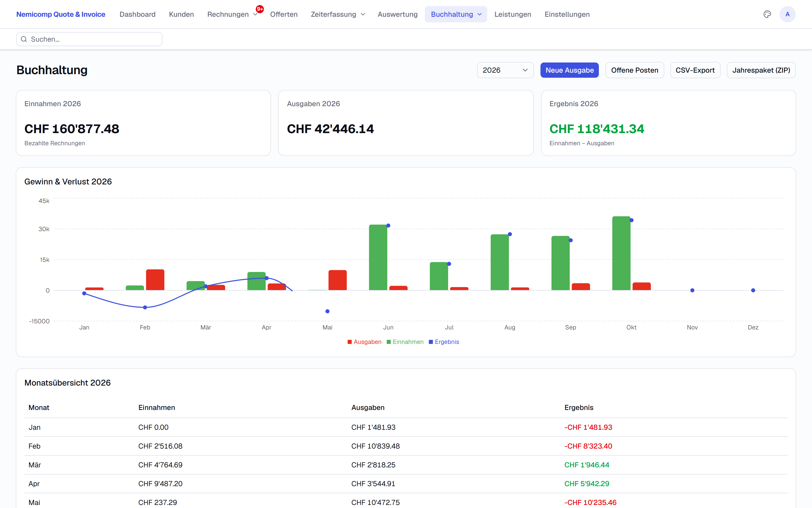Click the green Okt Einnahmen bar
This screenshot has height=508, width=812.
621,253
